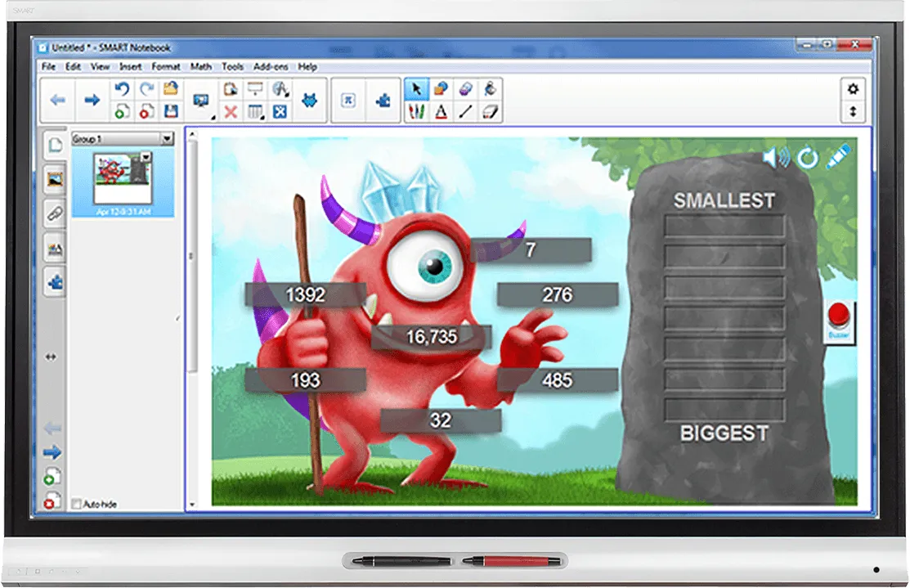Open the Insert menu
Image resolution: width=910 pixels, height=588 pixels.
(x=131, y=67)
